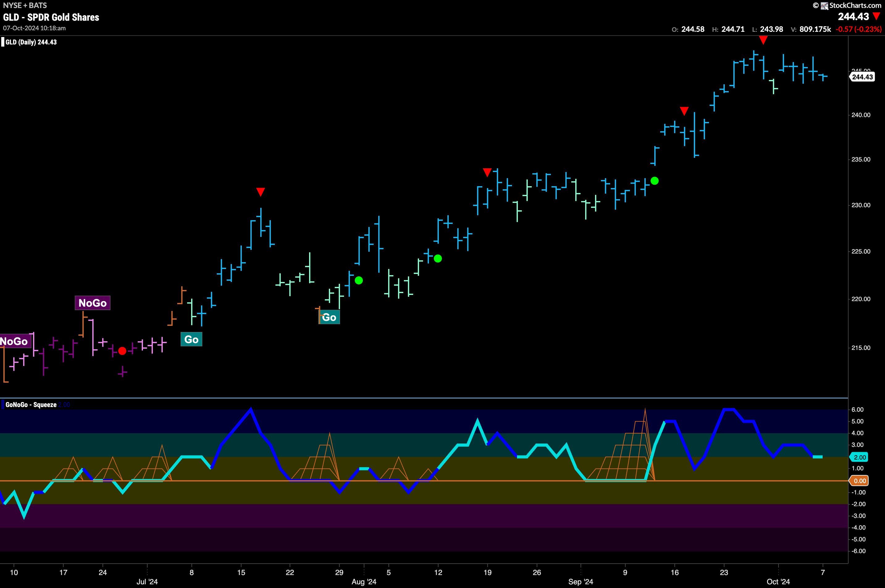This screenshot has width=885, height=588.
Task: Click the 225.00 price axis label
Action: click(x=861, y=251)
